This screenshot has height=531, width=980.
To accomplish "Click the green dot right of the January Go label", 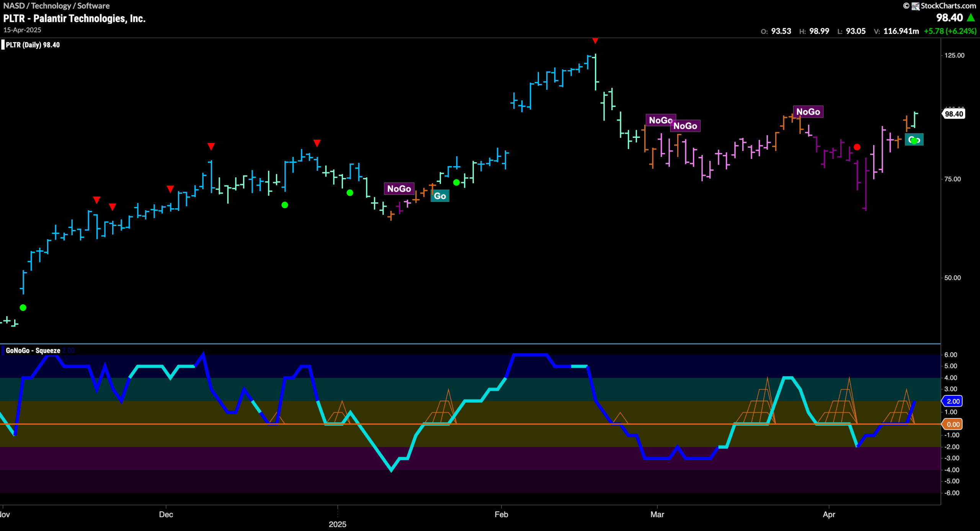I will point(456,183).
